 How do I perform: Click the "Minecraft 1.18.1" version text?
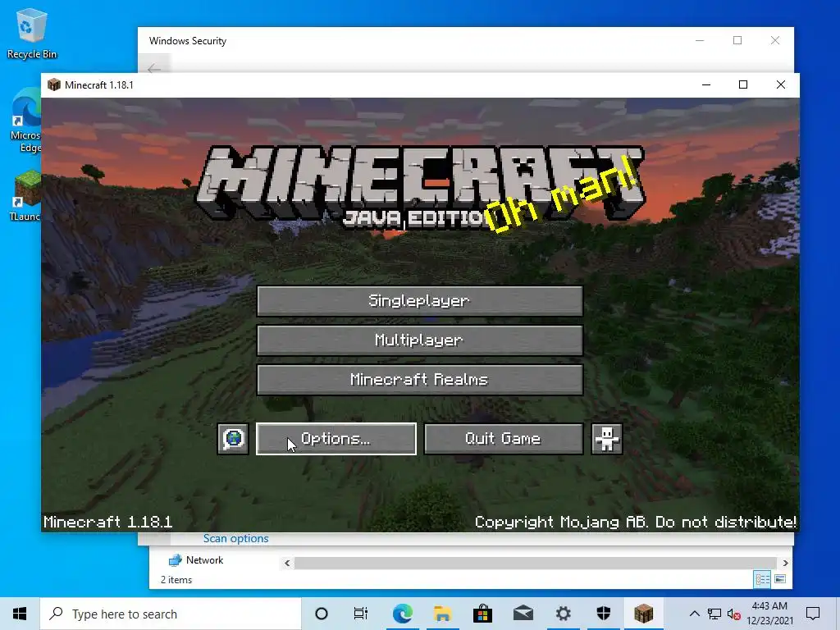[x=107, y=522]
